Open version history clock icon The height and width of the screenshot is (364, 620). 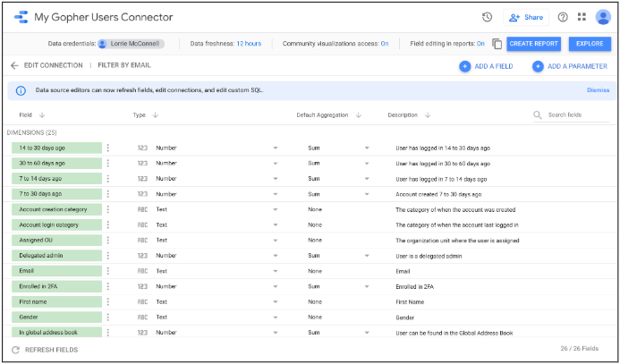(487, 17)
